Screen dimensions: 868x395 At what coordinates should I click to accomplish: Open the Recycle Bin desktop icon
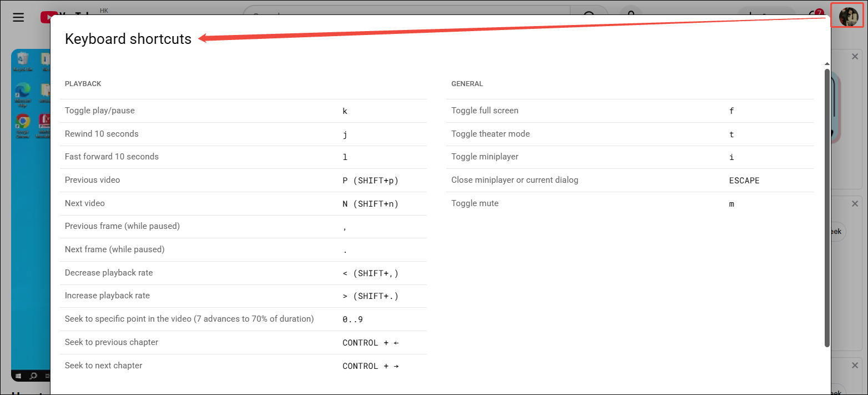click(x=23, y=58)
